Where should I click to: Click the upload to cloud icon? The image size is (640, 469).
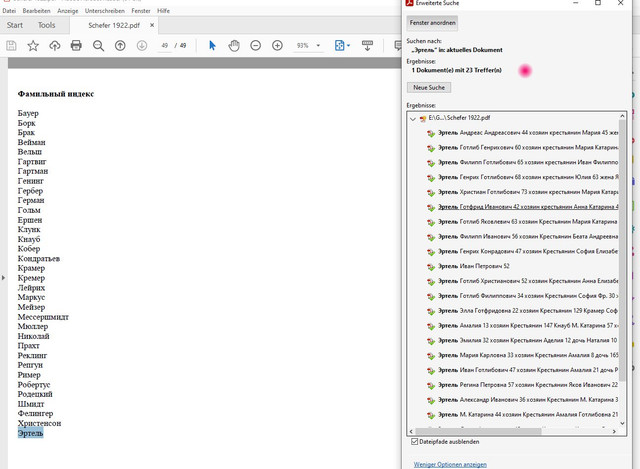point(55,45)
